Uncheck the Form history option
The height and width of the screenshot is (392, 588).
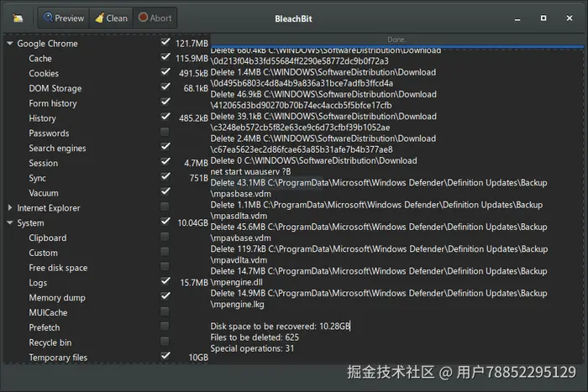tap(165, 102)
